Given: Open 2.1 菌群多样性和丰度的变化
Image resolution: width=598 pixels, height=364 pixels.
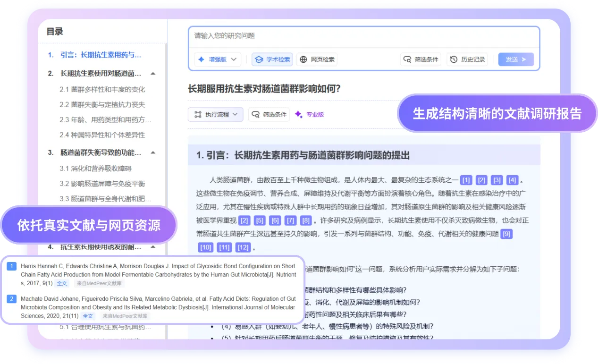Looking at the screenshot, I should [102, 89].
